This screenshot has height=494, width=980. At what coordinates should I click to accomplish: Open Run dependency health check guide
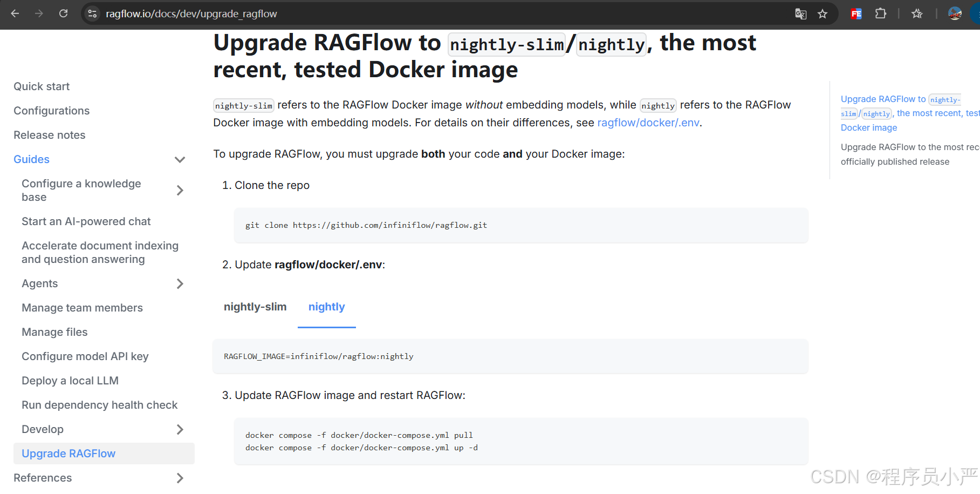pos(100,405)
